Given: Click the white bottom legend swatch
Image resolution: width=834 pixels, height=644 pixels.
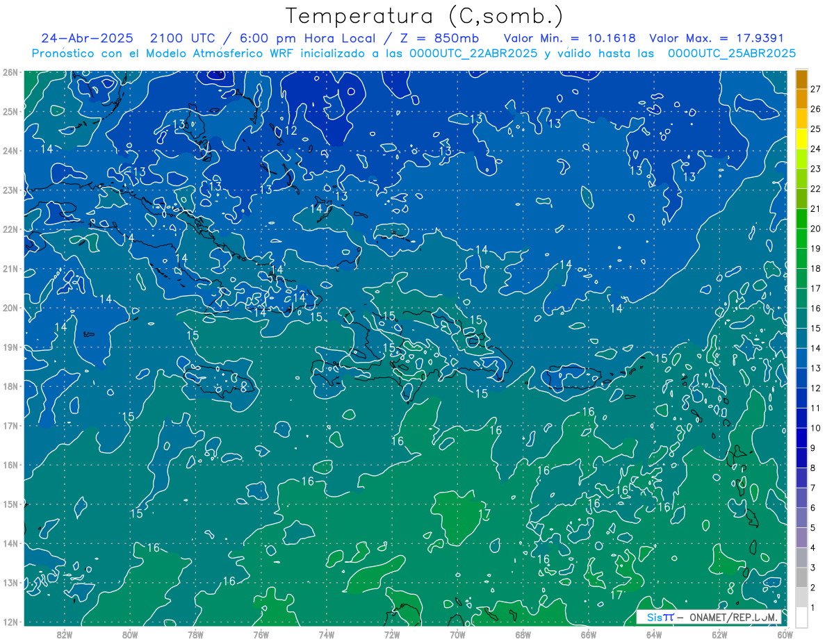Looking at the screenshot, I should [801, 618].
